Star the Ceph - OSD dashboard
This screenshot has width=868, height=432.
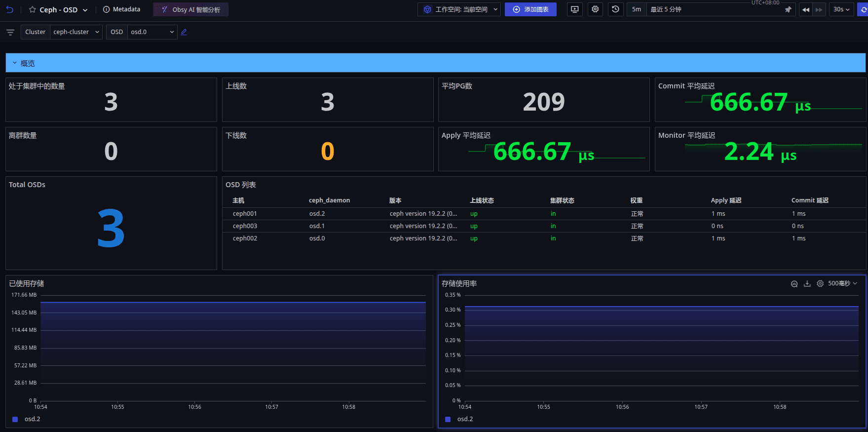click(x=33, y=10)
